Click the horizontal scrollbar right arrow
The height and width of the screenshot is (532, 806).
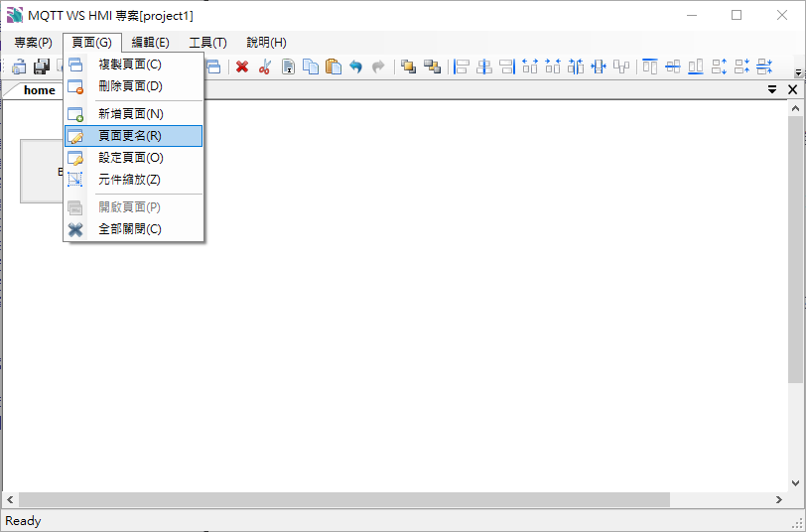pos(779,499)
